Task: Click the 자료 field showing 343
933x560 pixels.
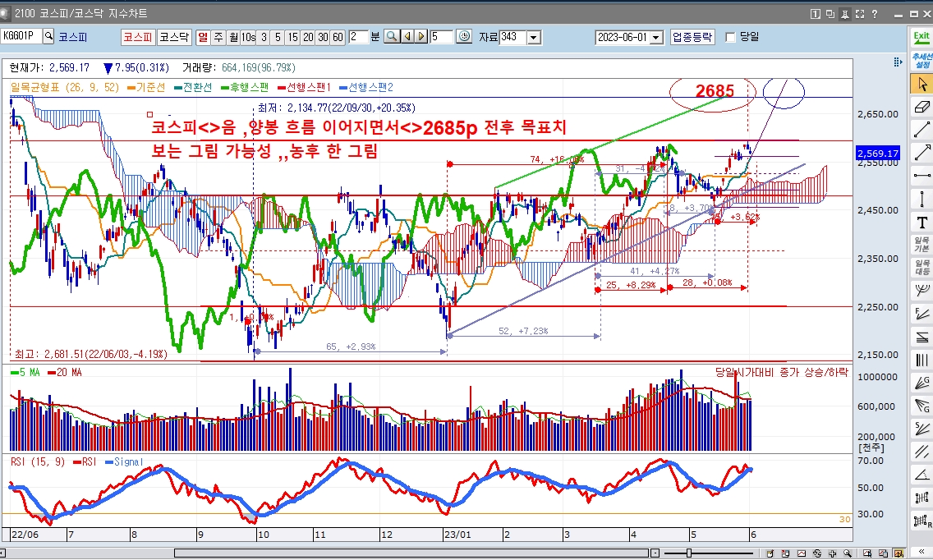Action: point(512,37)
